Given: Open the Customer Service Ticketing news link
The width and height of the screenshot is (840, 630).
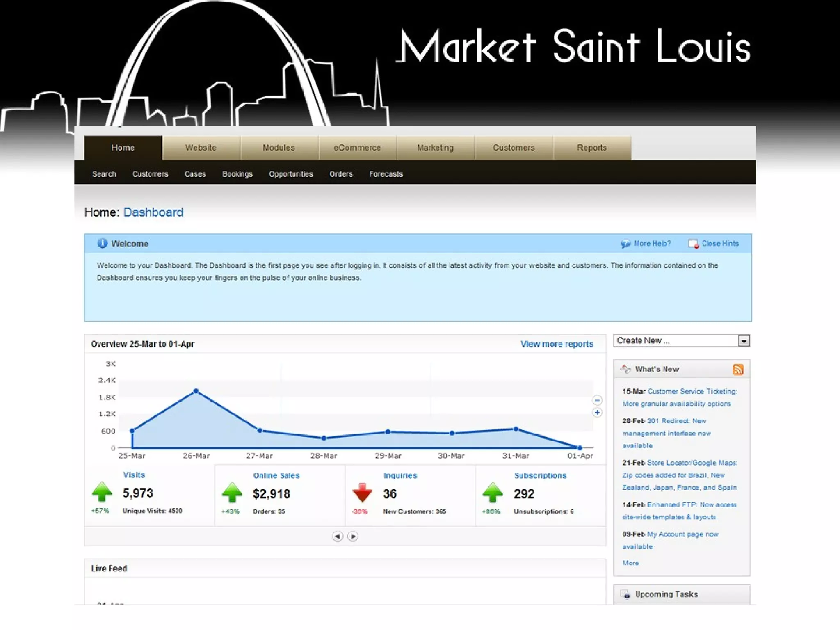Looking at the screenshot, I should 692,391.
